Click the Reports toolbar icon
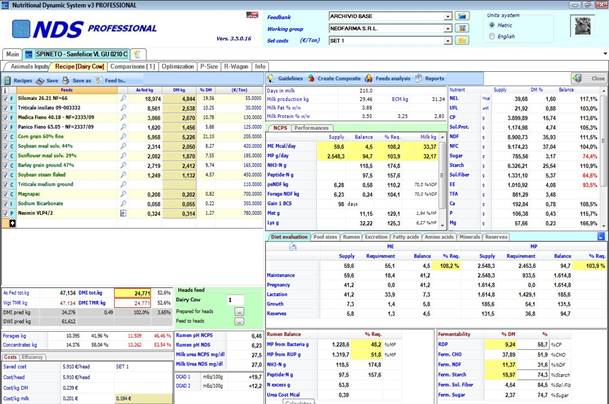Image resolution: width=609 pixels, height=404 pixels. click(x=419, y=78)
